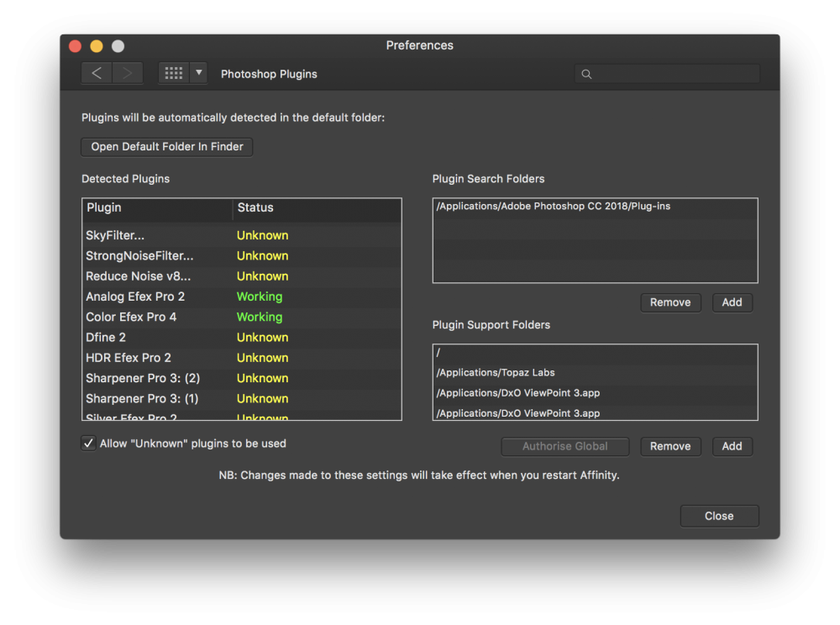Close the Preferences dialog with Close button
Image resolution: width=840 pixels, height=625 pixels.
point(719,517)
